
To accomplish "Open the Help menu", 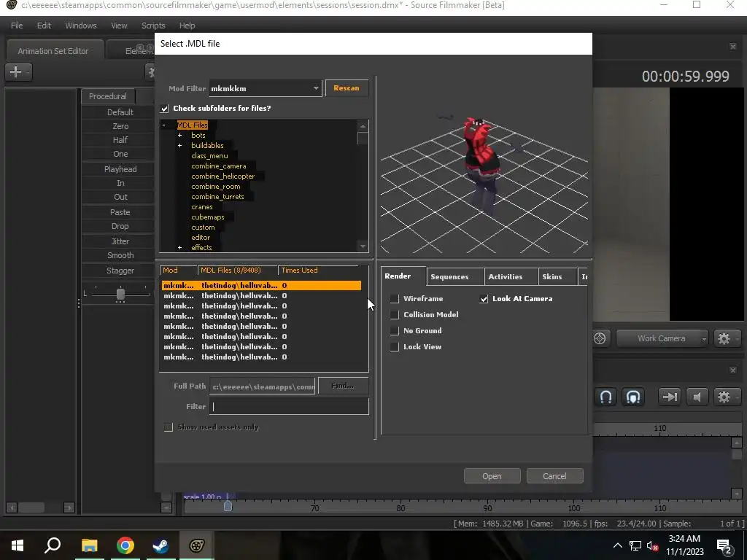I will tap(187, 26).
